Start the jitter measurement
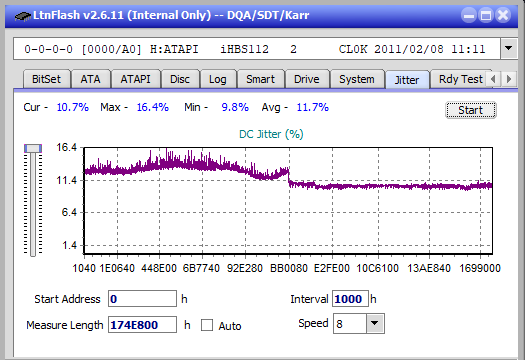This screenshot has height=360, width=525. [471, 110]
